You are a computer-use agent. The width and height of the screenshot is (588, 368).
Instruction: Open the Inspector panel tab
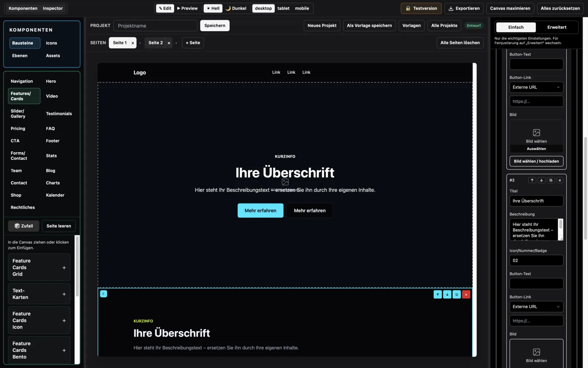point(53,8)
